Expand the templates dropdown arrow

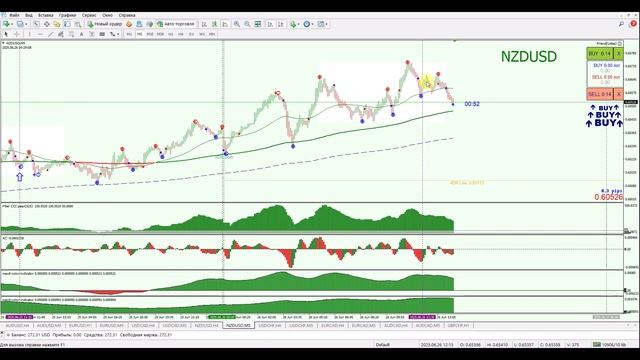click(327, 24)
